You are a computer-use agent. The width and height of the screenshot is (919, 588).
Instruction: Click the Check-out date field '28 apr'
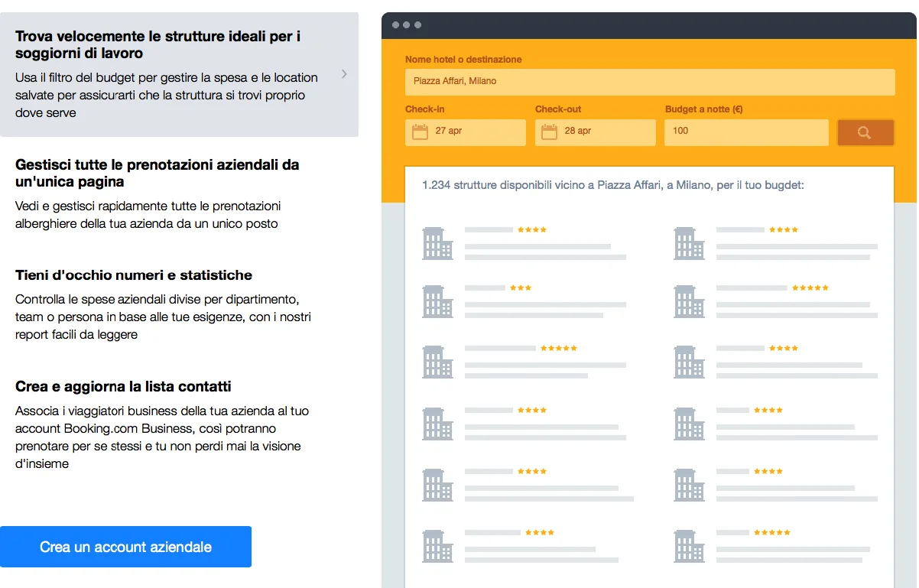click(x=596, y=132)
